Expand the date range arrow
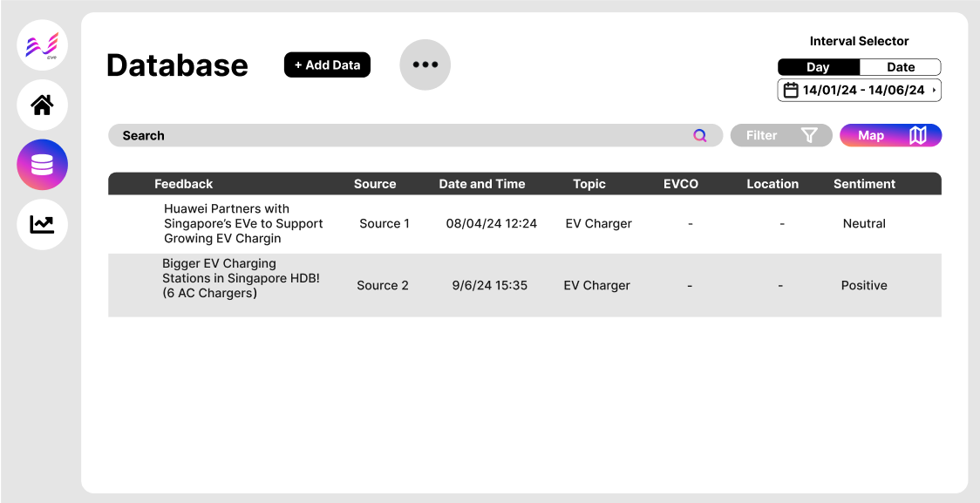Viewport: 980px width, 503px height. click(x=934, y=90)
